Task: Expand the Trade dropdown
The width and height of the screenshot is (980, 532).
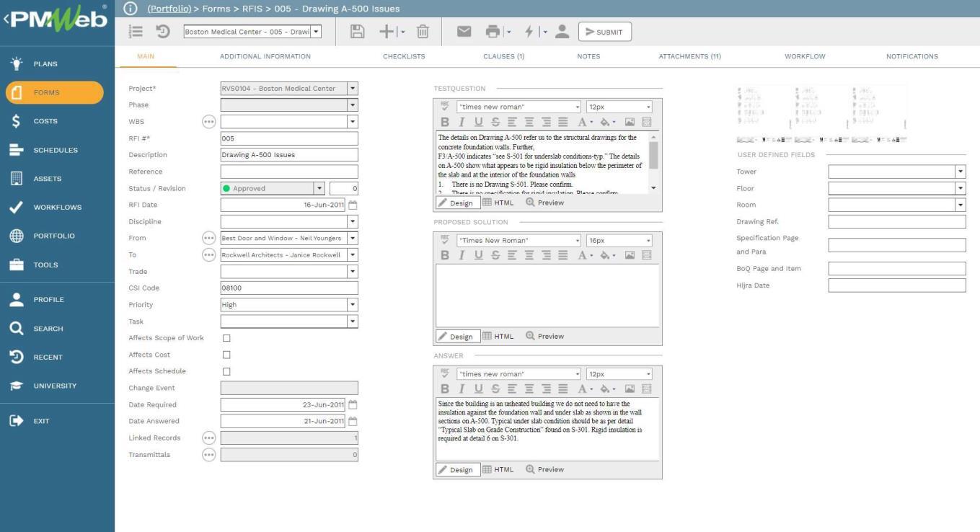Action: click(x=353, y=272)
